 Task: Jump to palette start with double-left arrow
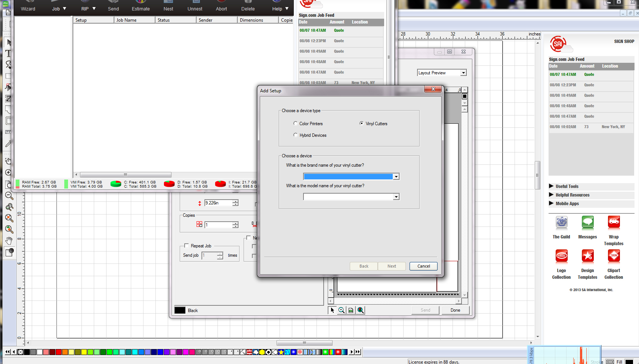point(7,352)
